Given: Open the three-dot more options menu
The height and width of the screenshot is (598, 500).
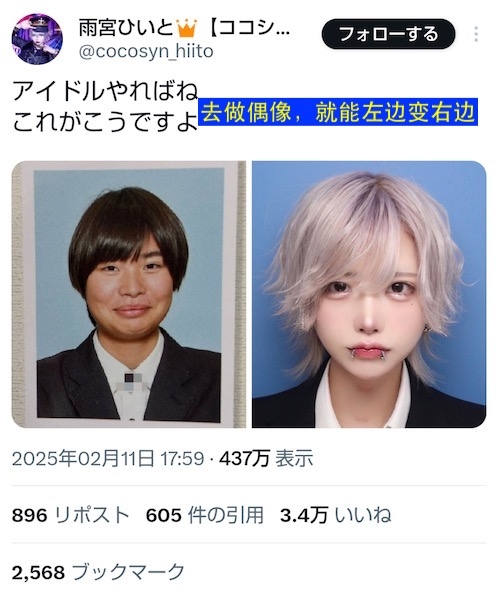Looking at the screenshot, I should tap(476, 34).
